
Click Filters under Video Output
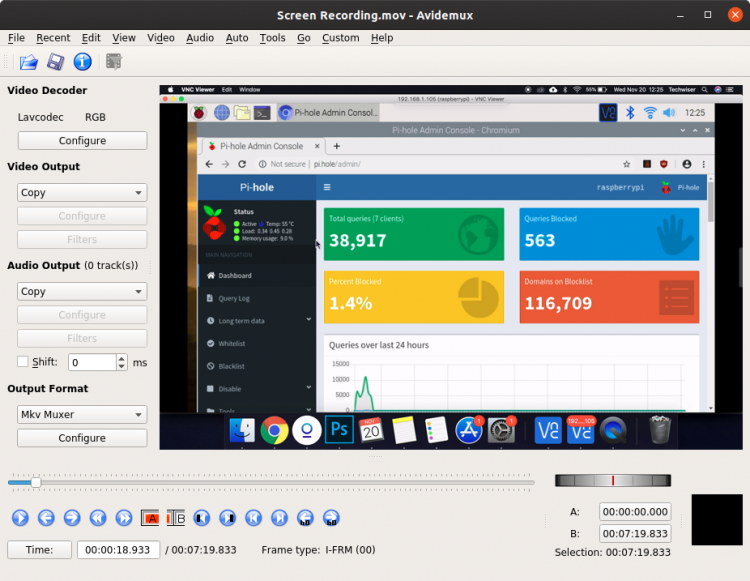pyautogui.click(x=82, y=240)
